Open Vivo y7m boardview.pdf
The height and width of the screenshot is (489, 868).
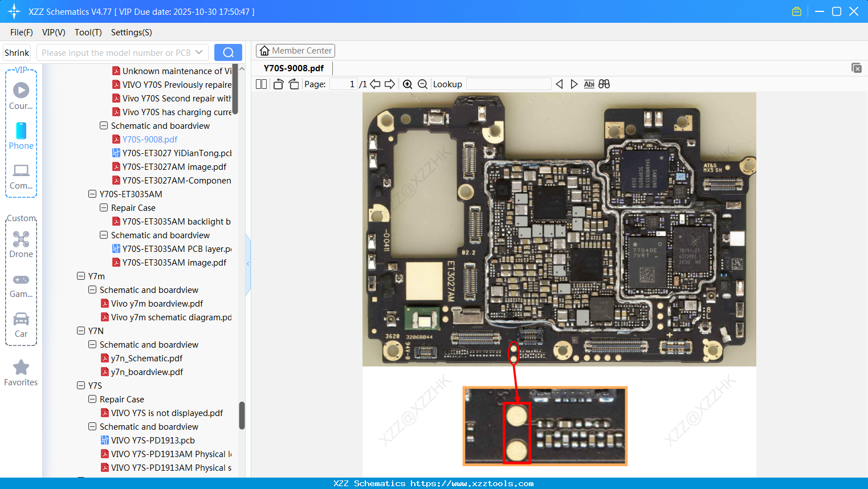coord(152,303)
